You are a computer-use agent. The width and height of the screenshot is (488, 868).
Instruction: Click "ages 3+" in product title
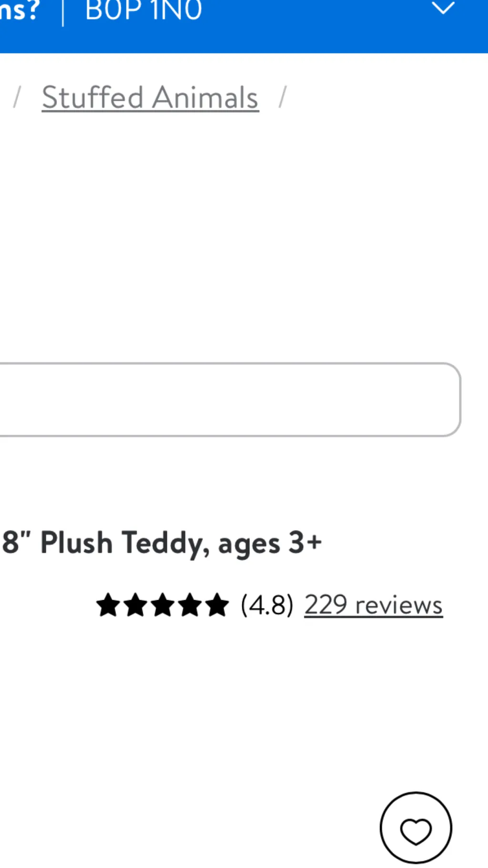click(x=270, y=543)
